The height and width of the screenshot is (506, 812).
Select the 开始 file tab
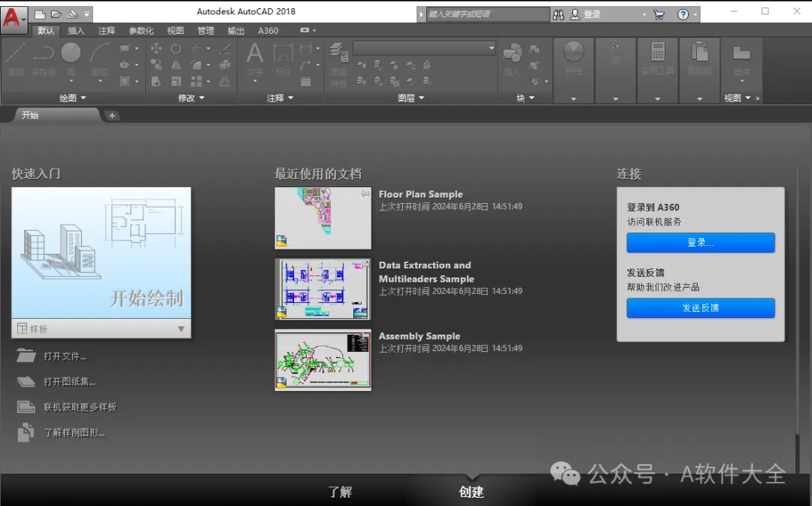point(56,115)
